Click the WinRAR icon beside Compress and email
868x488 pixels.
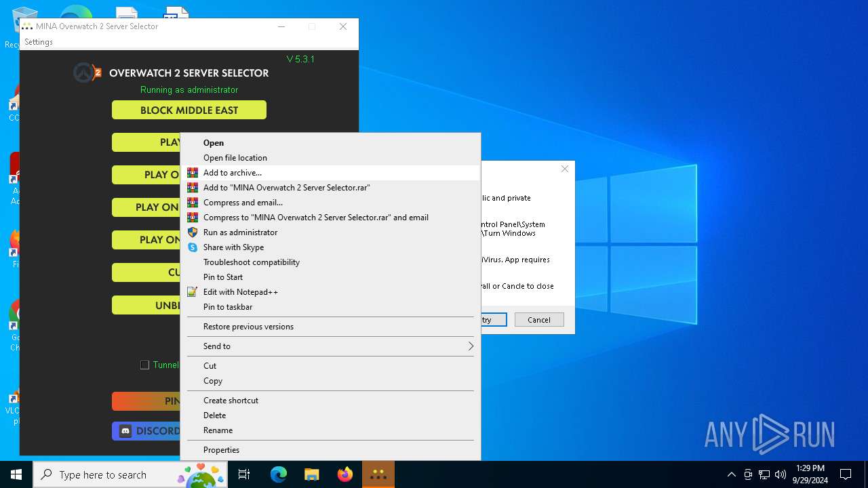coord(193,203)
